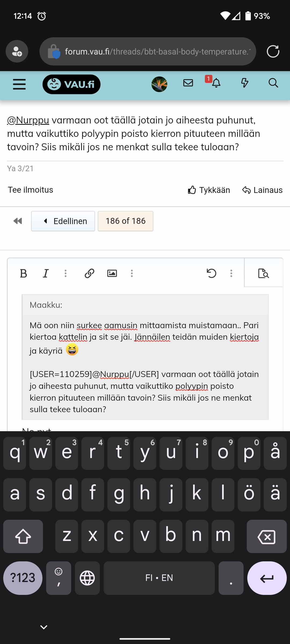Reload the page in the browser
290x644 pixels.
point(273,51)
